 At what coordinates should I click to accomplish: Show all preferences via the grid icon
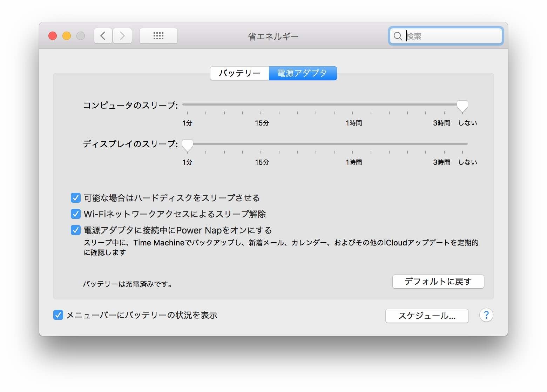tap(158, 36)
